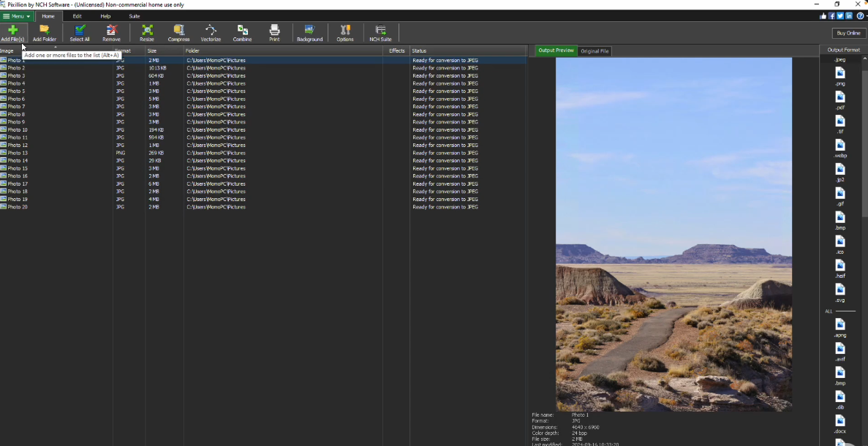Click the landscape preview image
This screenshot has height=446, width=868.
coord(673,234)
